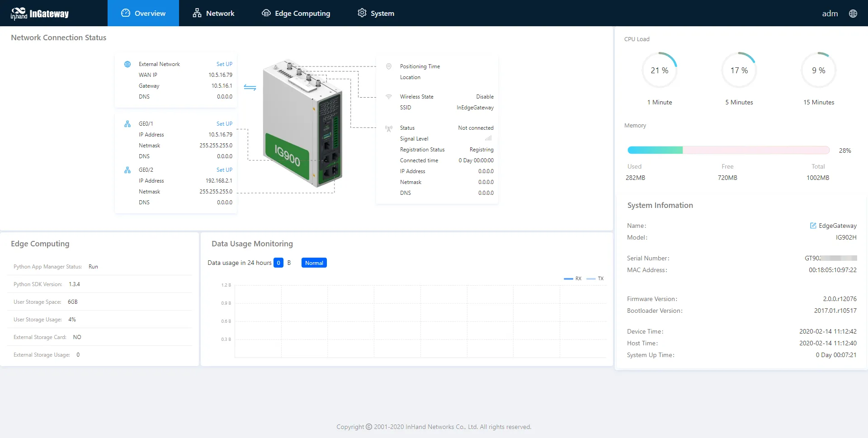Screen dimensions: 868x438
Task: Click the InGateway logo
Action: (40, 14)
